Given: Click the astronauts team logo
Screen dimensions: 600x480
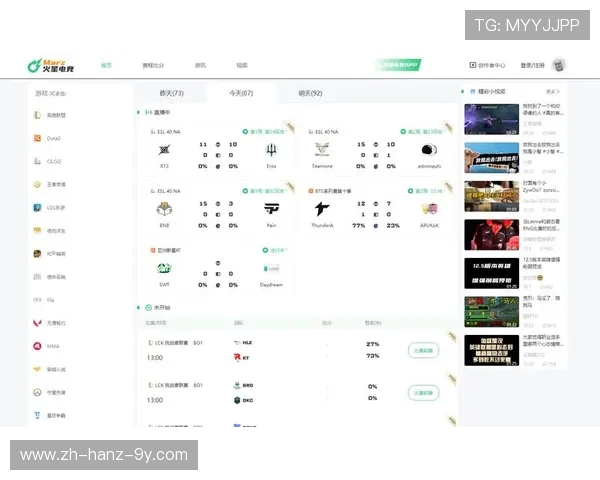Looking at the screenshot, I should pyautogui.click(x=429, y=150).
